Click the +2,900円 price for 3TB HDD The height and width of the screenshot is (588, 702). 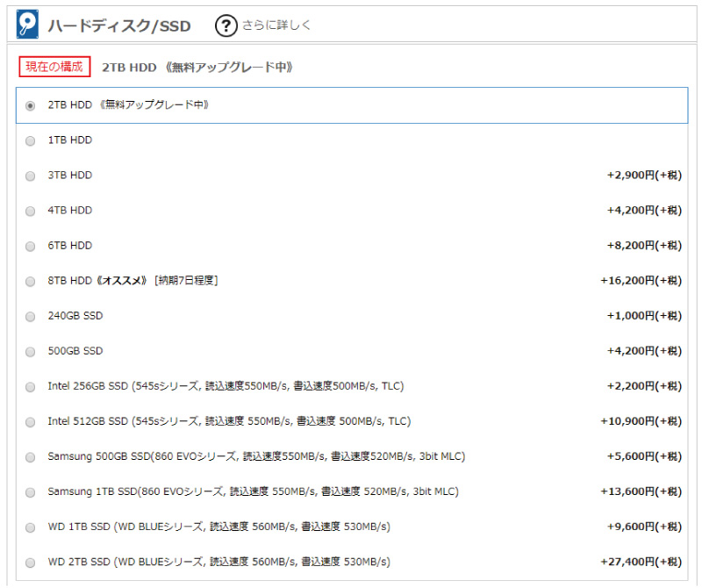644,176
